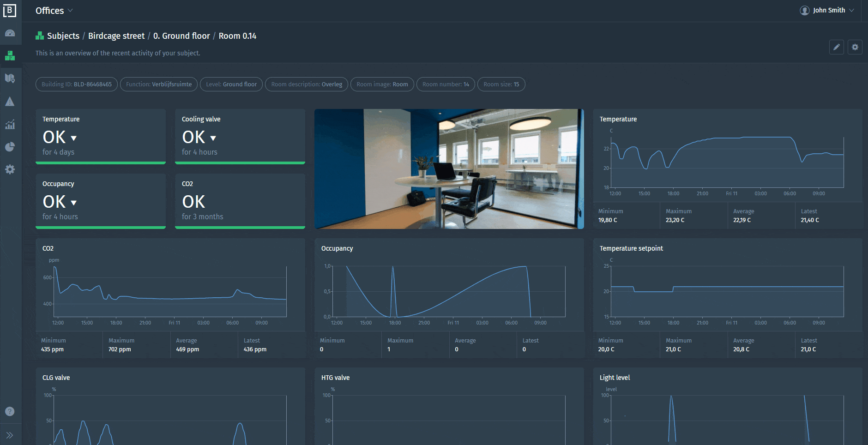Open the Offices dropdown
This screenshot has width=868, height=445.
(x=54, y=11)
